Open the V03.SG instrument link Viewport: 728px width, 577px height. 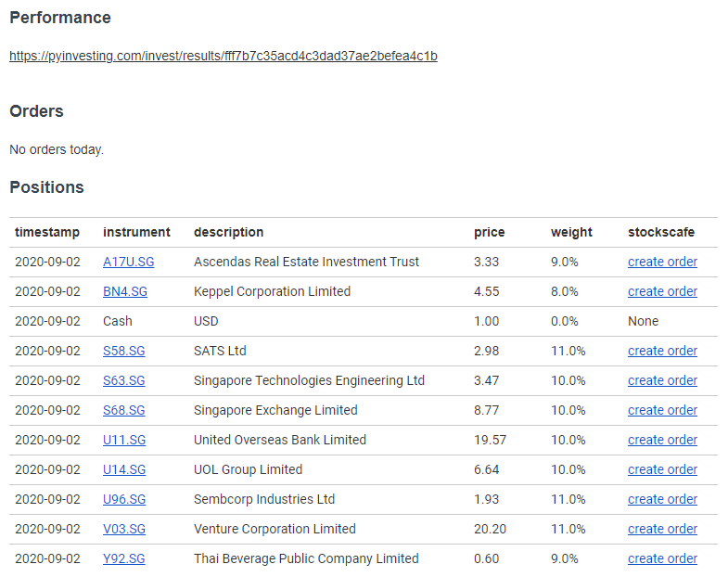click(124, 529)
